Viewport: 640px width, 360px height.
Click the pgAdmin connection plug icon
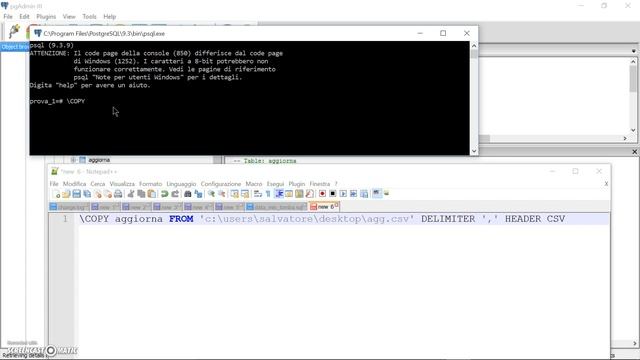(x=14, y=31)
